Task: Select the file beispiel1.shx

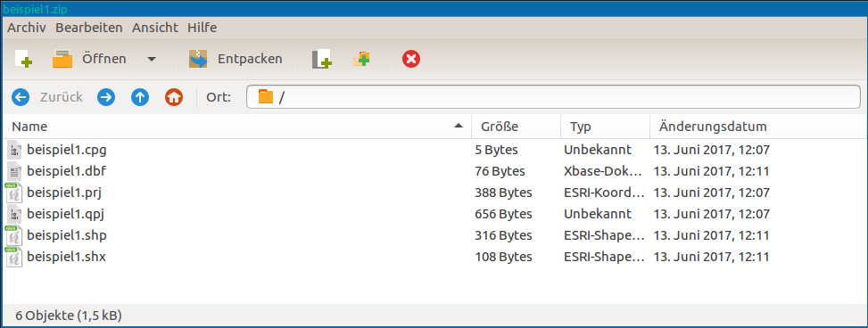Action: click(x=66, y=258)
